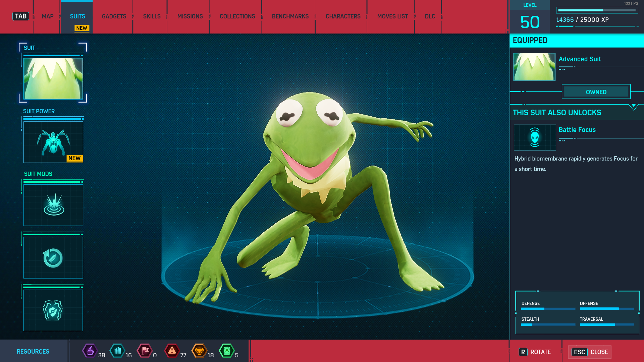Open the shield suit mod slot

pyautogui.click(x=53, y=310)
